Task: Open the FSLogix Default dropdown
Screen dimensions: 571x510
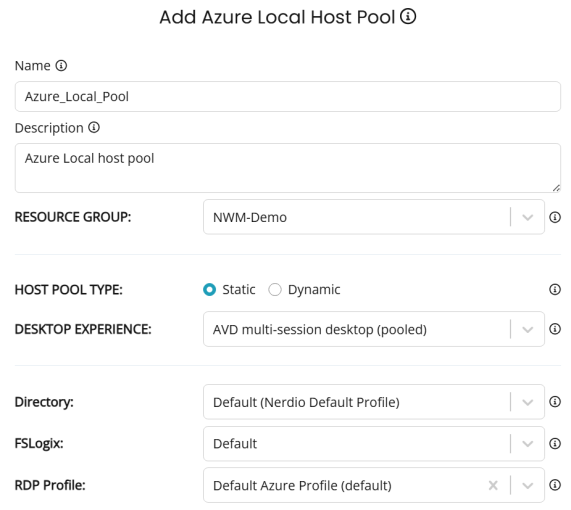Action: pos(527,444)
